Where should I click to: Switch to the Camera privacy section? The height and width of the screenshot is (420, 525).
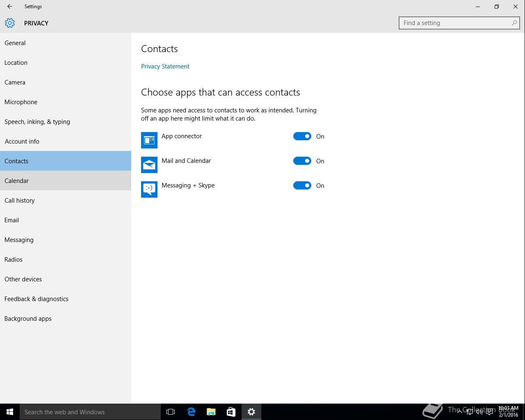(x=15, y=82)
